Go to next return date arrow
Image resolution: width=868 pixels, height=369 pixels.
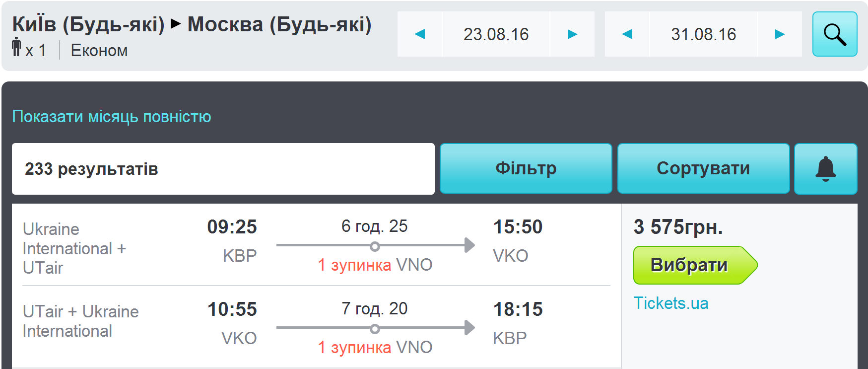click(x=780, y=34)
